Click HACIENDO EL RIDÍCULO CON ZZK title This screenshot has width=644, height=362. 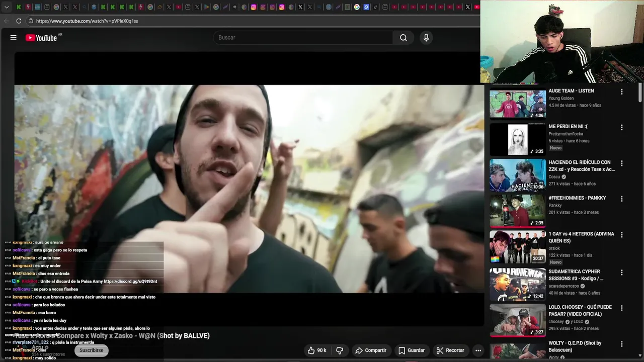tap(582, 166)
